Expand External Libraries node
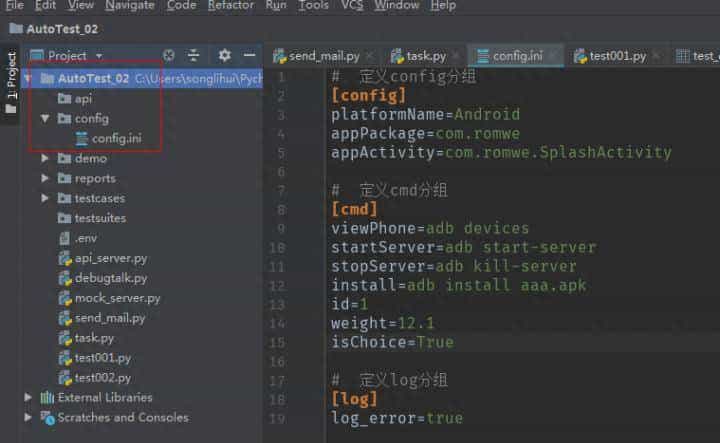Viewport: 720px width, 443px height. click(29, 398)
